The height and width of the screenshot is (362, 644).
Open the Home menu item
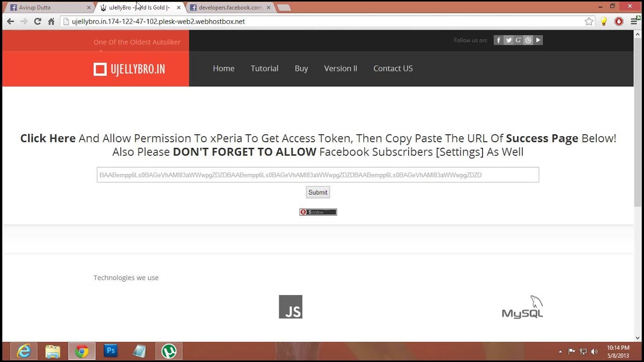[x=223, y=68]
